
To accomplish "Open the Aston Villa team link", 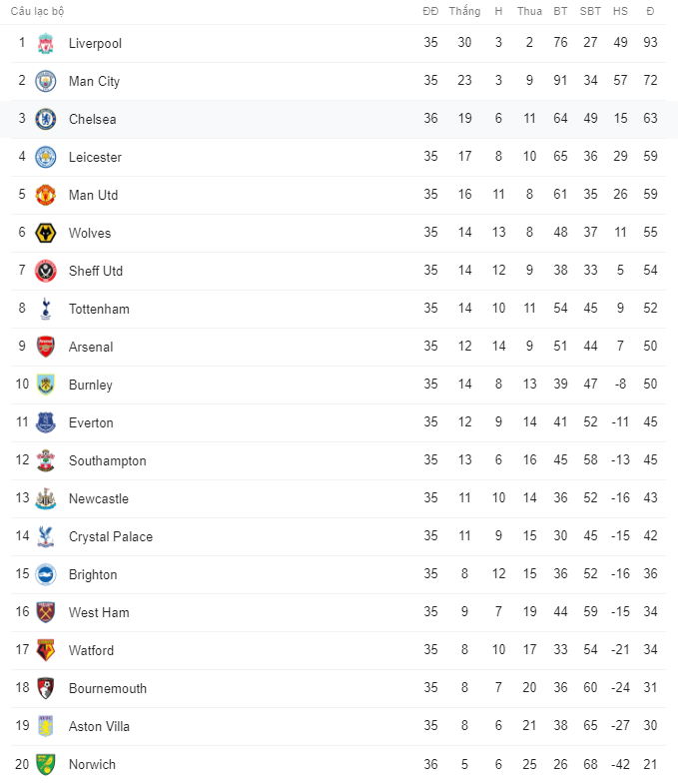I will click(99, 726).
